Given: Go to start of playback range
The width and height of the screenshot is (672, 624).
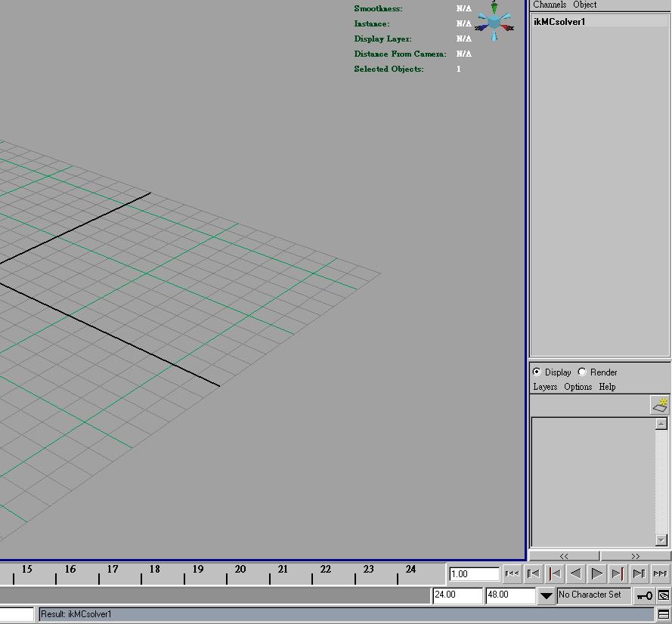Looking at the screenshot, I should 513,573.
